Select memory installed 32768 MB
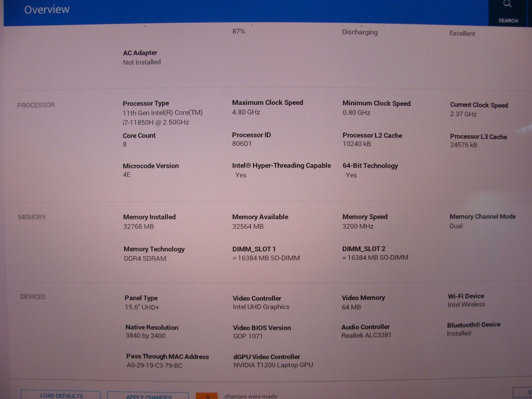532x399 pixels. click(138, 226)
